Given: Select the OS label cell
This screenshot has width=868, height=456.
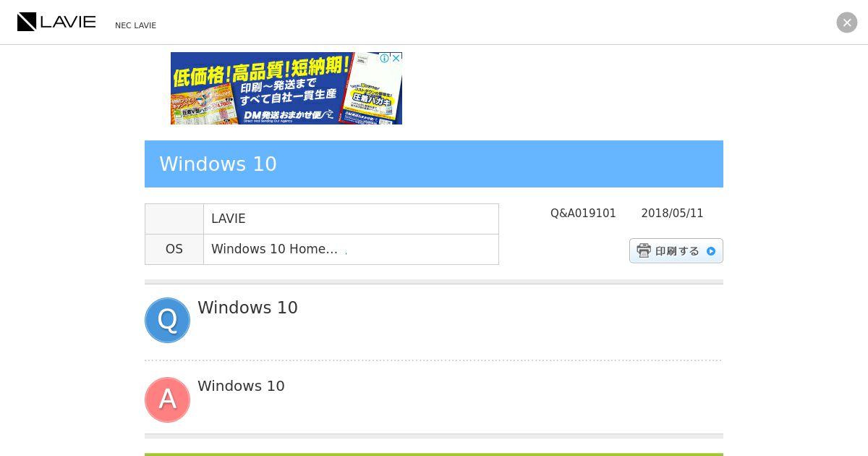Looking at the screenshot, I should [x=174, y=249].
